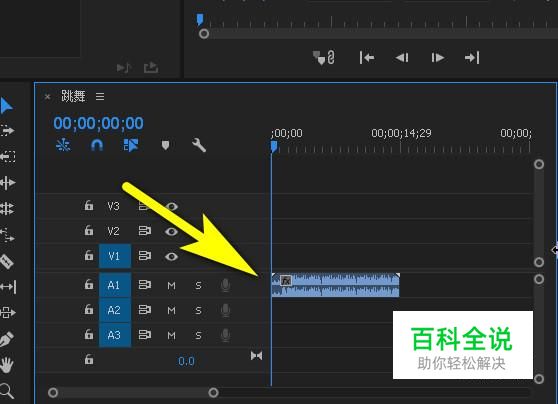Toggle Snap magnet in timeline

(x=97, y=145)
